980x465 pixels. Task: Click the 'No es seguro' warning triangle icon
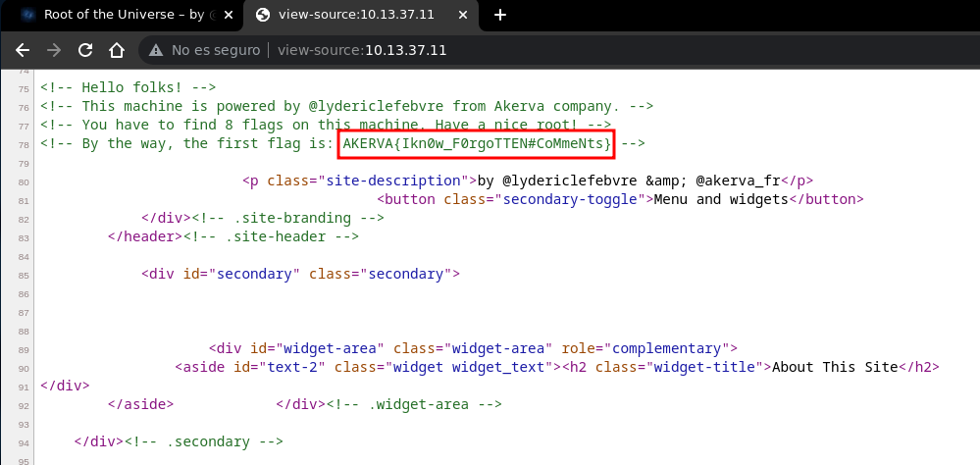(156, 50)
